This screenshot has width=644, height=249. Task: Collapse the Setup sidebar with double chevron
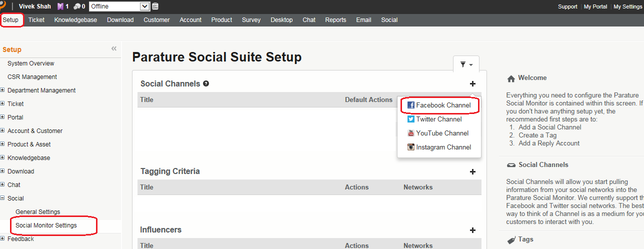pos(114,48)
